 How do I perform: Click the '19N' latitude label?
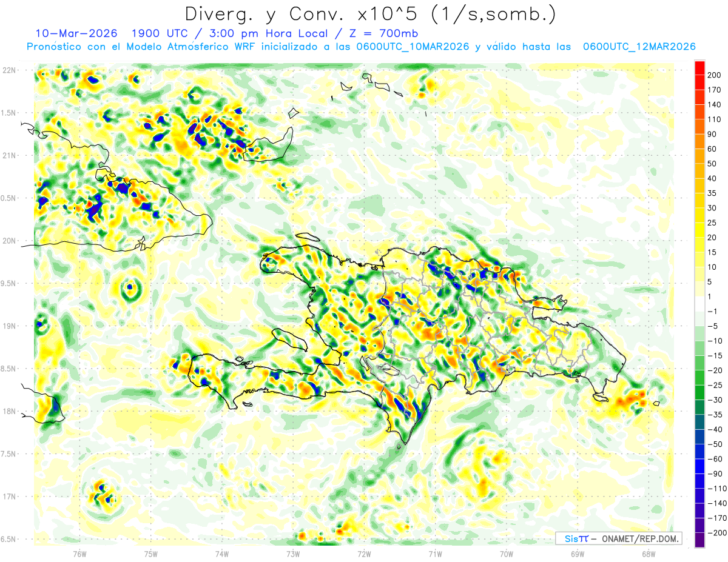click(8, 326)
